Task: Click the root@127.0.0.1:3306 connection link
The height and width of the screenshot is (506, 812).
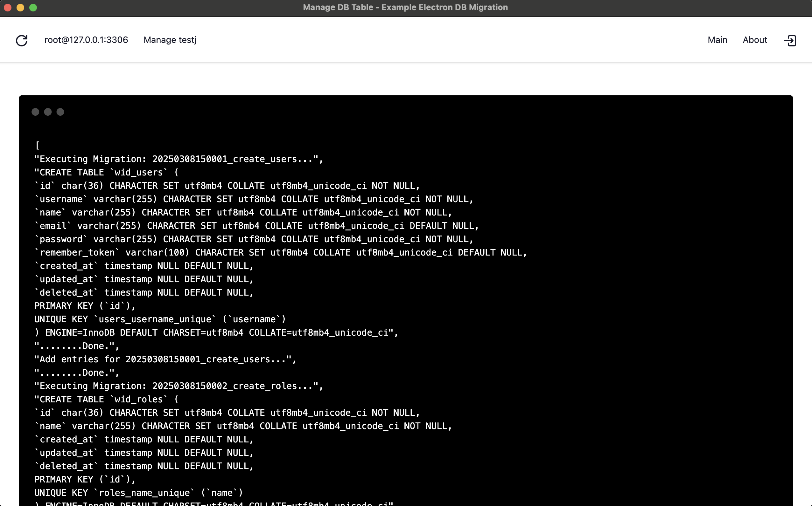Action: (x=86, y=40)
